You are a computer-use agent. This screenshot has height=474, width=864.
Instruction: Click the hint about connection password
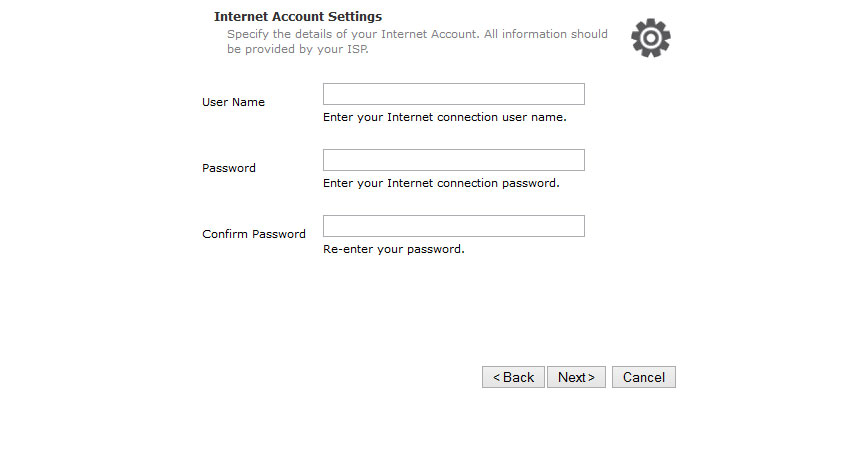(441, 183)
